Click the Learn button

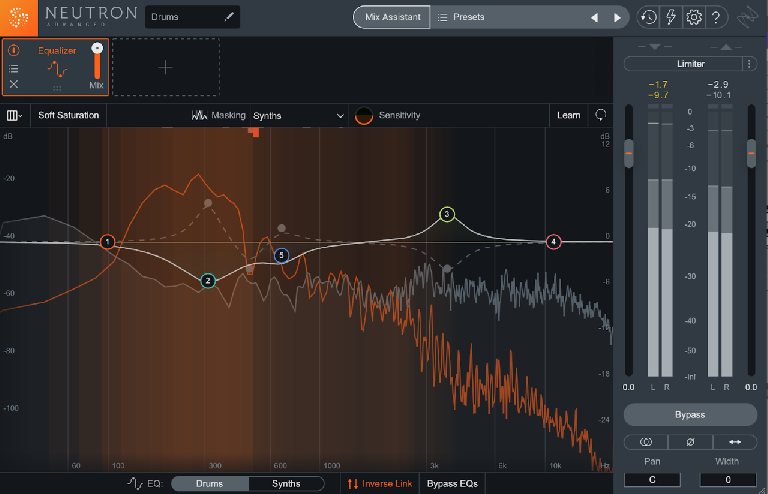[568, 116]
